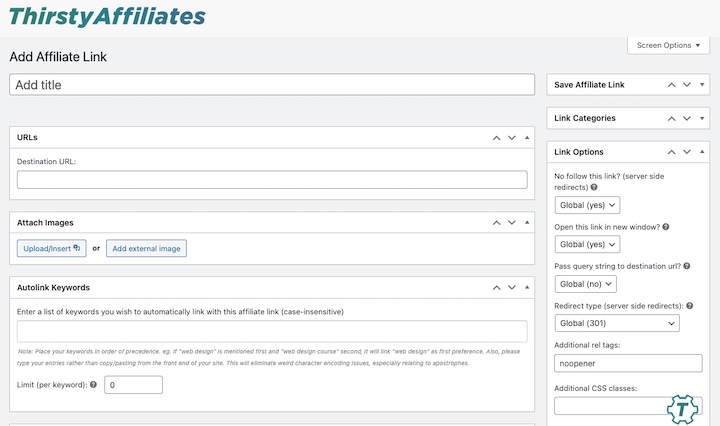This screenshot has height=426, width=720.
Task: Click the Add external image button
Action: (146, 248)
